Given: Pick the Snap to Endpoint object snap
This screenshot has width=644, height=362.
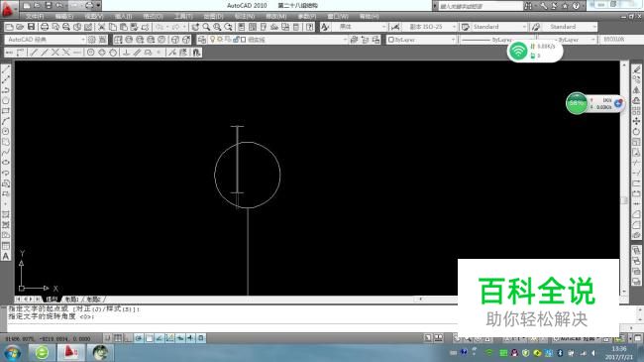Looking at the screenshot, I should coord(34,53).
